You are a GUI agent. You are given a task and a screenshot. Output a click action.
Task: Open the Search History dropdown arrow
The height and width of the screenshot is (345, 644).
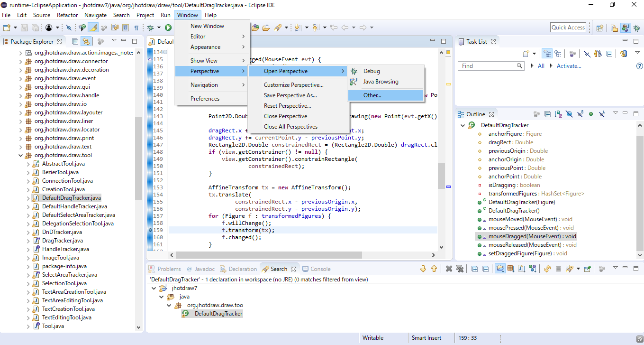point(578,269)
